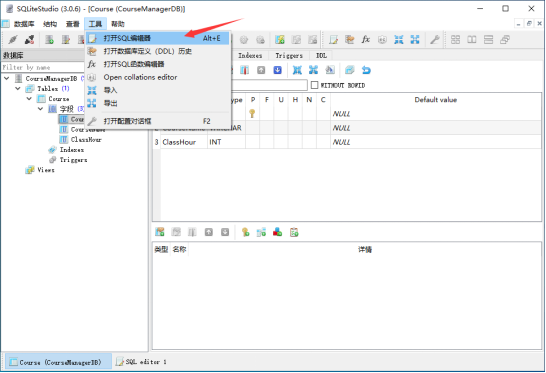Switch to SQL editor 1 window tab
Viewport: 546px width, 373px height.
[x=141, y=362]
